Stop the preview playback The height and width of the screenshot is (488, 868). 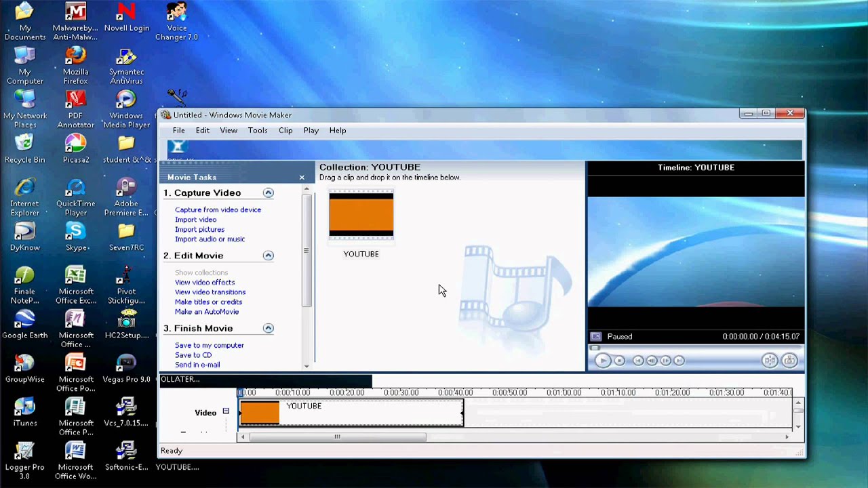(620, 361)
